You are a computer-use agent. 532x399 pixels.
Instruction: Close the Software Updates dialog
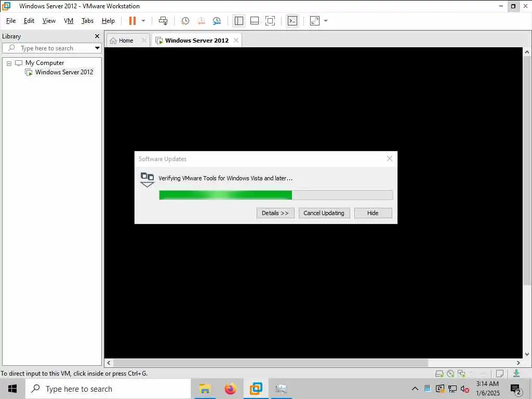point(390,158)
